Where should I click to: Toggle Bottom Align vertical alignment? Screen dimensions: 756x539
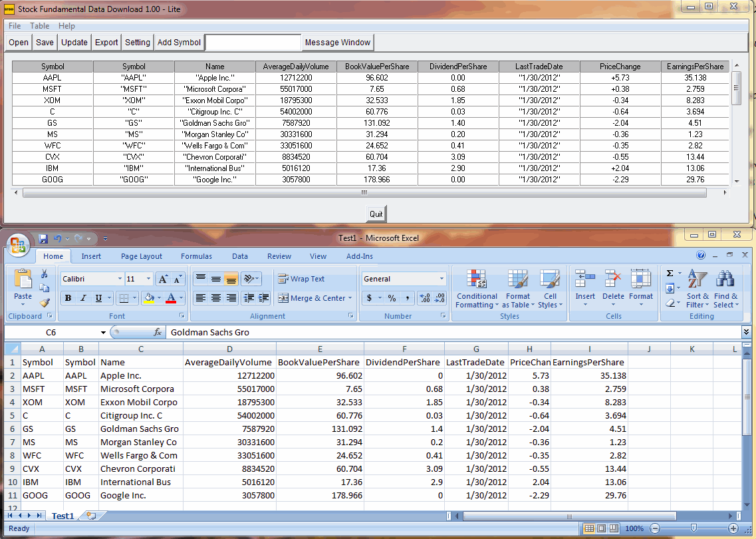231,279
